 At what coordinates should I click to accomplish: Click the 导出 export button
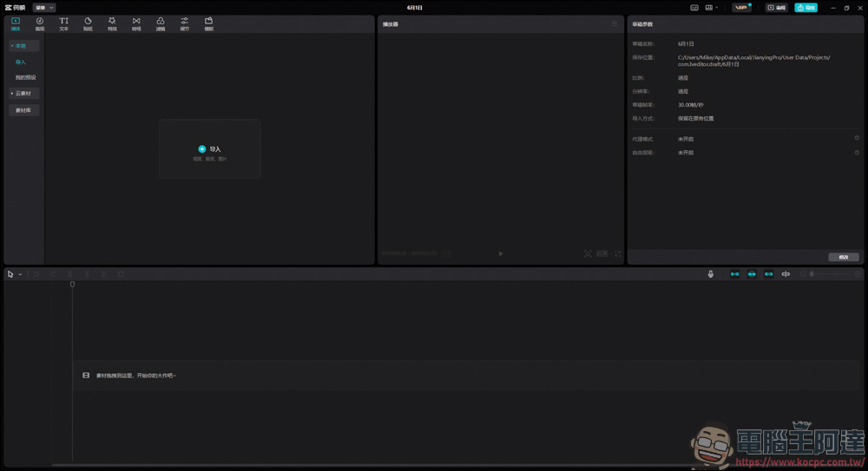(806, 8)
